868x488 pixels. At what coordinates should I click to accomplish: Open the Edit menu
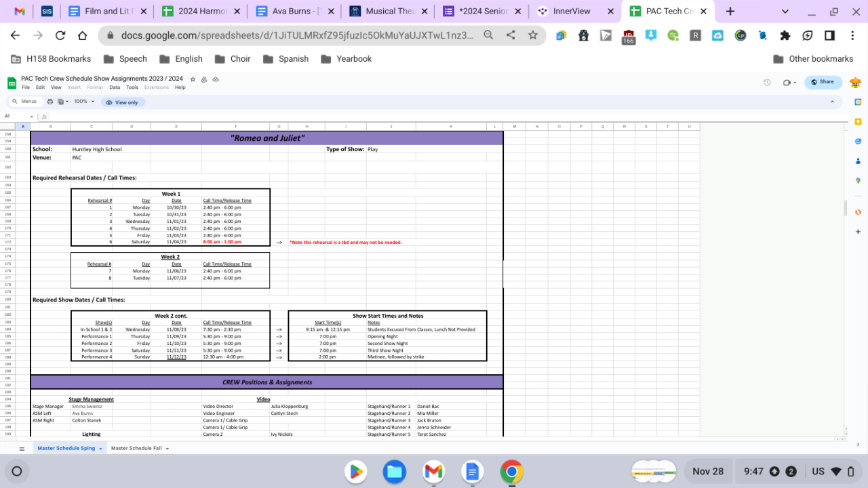click(40, 87)
